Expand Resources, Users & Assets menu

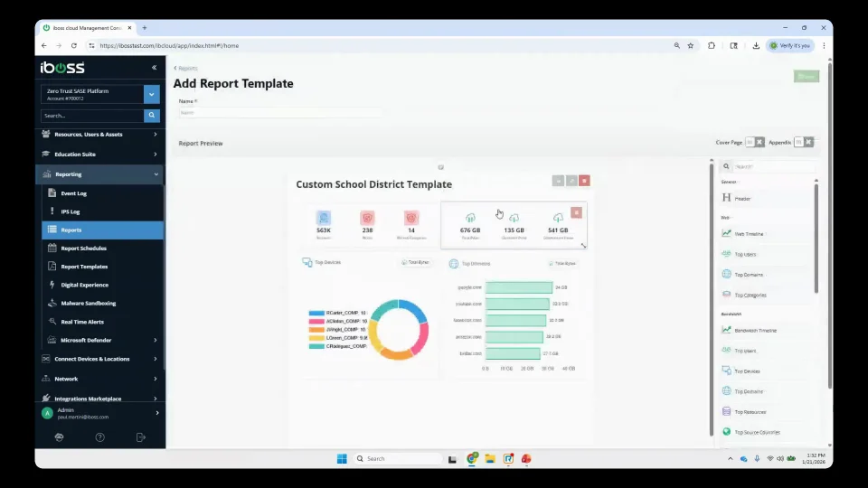(99, 135)
